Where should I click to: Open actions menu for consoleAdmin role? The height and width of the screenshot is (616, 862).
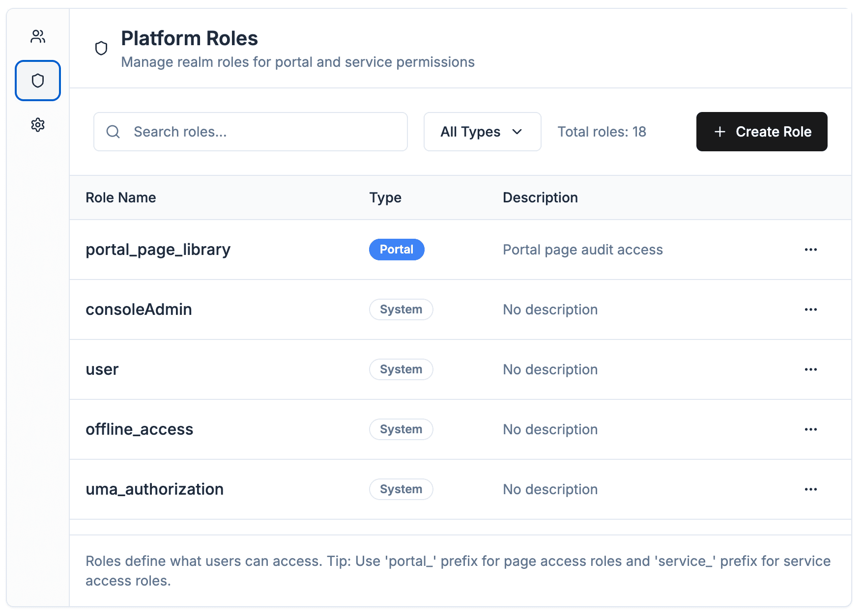point(810,309)
